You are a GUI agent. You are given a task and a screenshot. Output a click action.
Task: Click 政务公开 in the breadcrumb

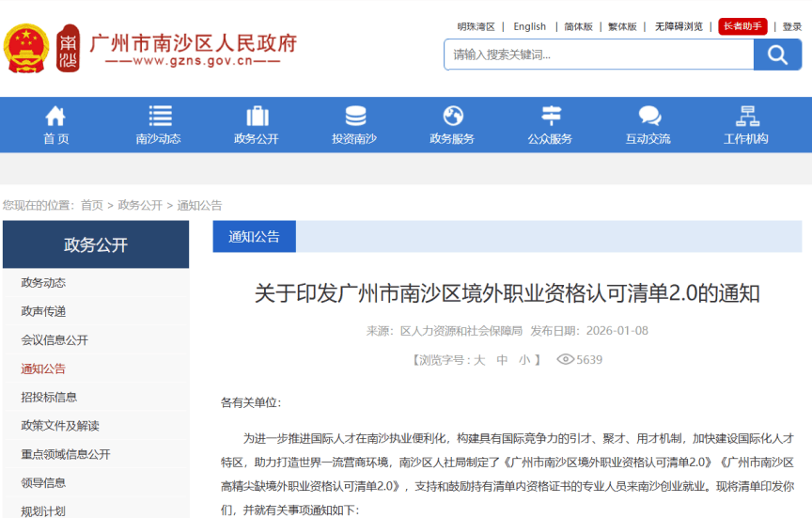[140, 205]
